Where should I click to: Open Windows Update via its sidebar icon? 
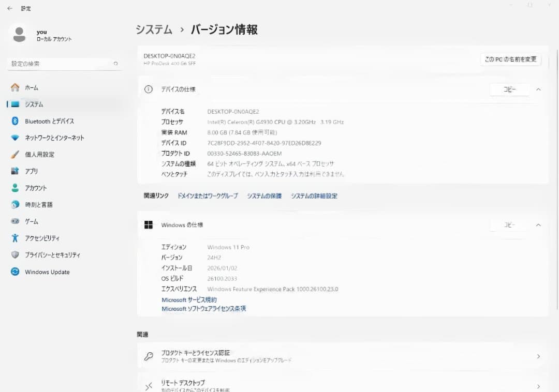(x=47, y=272)
